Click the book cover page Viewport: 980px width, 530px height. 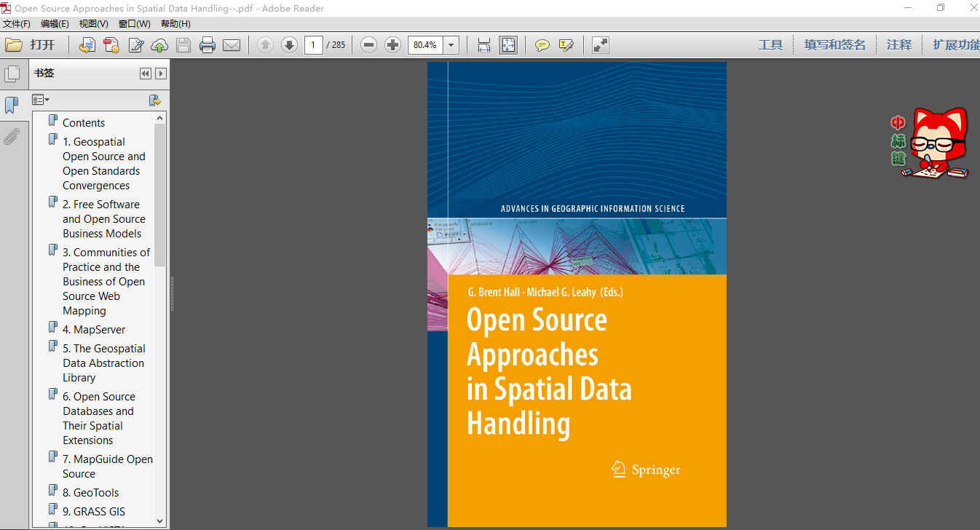(577, 294)
